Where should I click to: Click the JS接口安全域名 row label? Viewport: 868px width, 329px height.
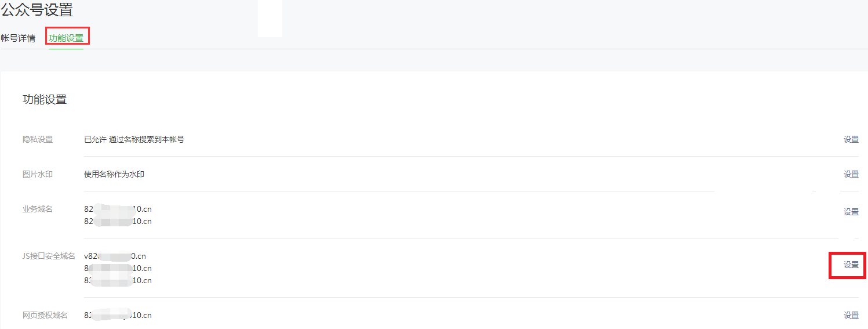(49, 256)
